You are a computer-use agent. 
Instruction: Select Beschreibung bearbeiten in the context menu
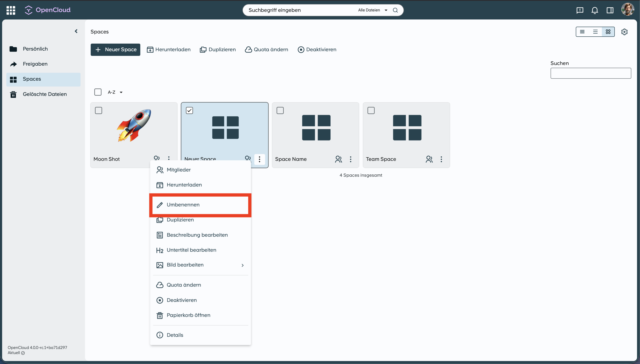pos(197,235)
